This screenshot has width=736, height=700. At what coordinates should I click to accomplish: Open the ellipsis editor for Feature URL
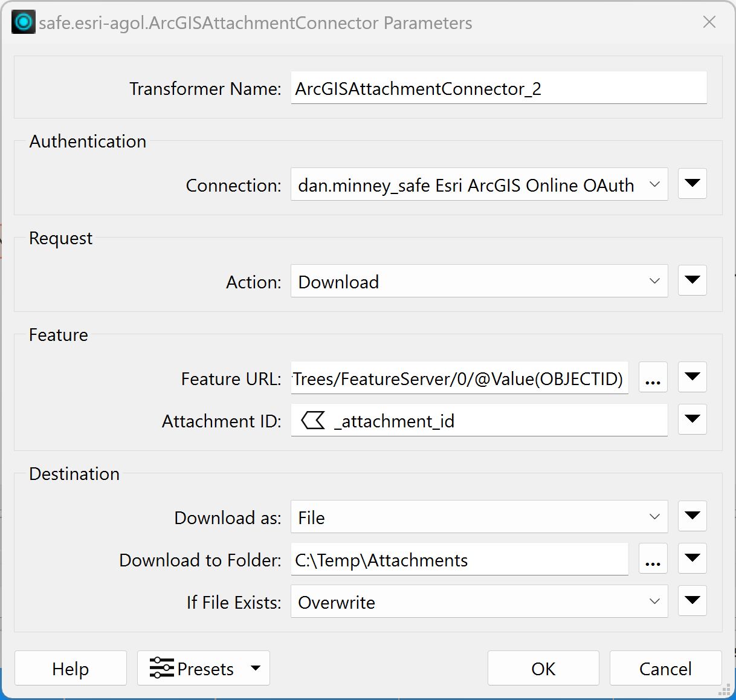pos(653,378)
